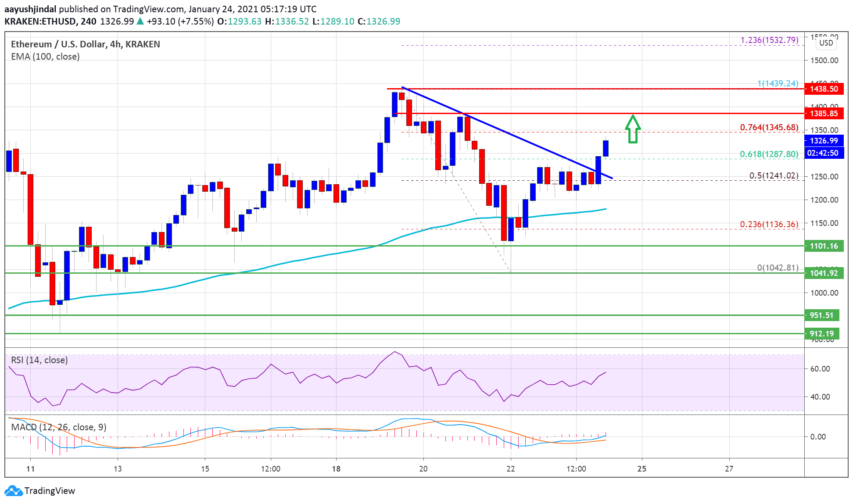Click the 1500.00 price axis value
853x504 pixels.
click(824, 61)
